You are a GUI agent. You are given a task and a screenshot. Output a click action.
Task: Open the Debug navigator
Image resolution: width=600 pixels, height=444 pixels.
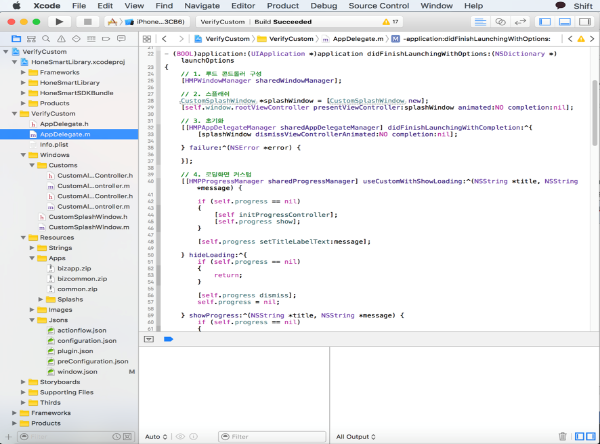coord(91,39)
